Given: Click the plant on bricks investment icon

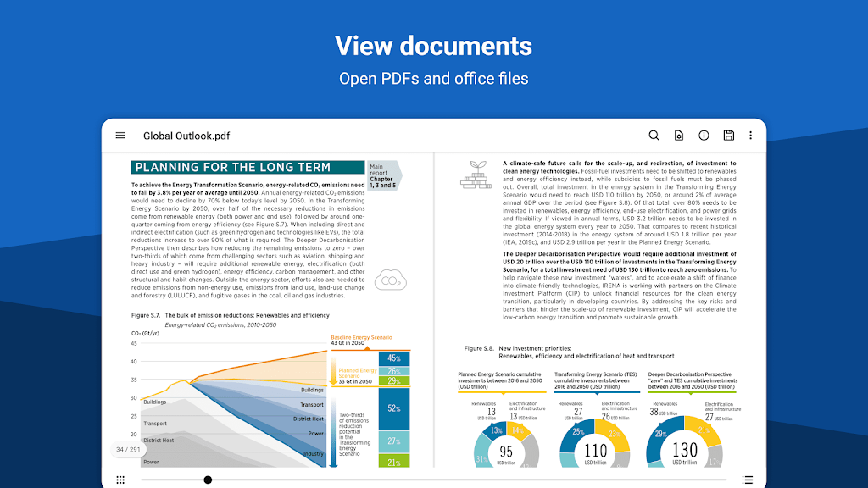Looking at the screenshot, I should point(473,173).
